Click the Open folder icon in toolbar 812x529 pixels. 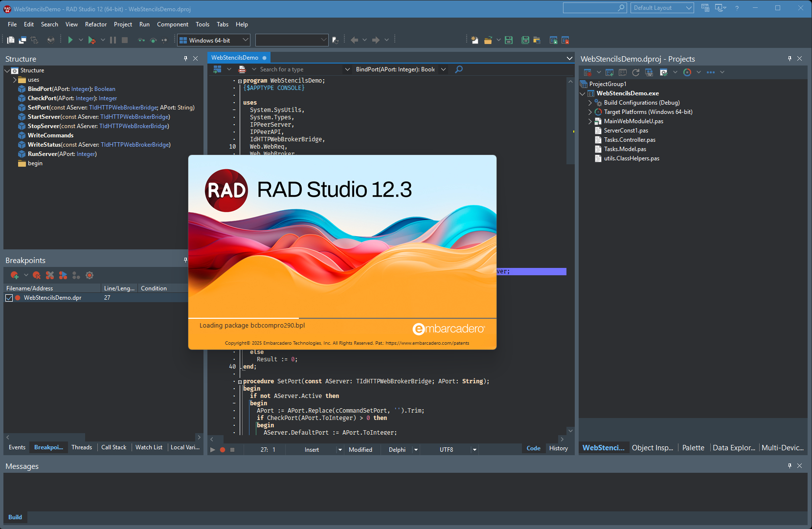click(488, 40)
